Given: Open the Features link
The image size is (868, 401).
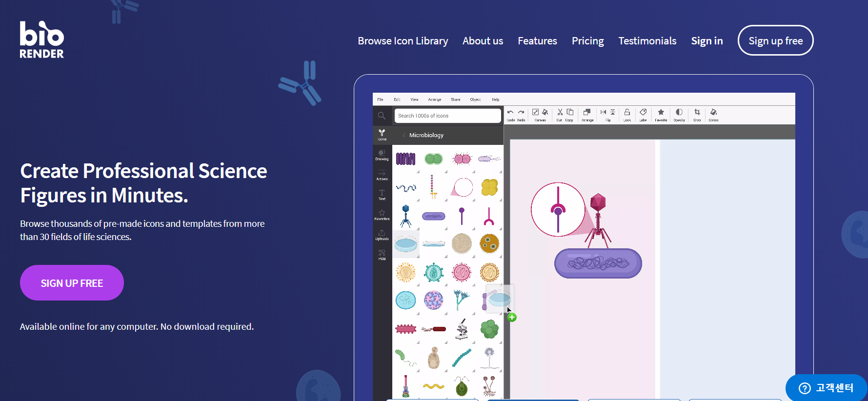Looking at the screenshot, I should point(537,41).
